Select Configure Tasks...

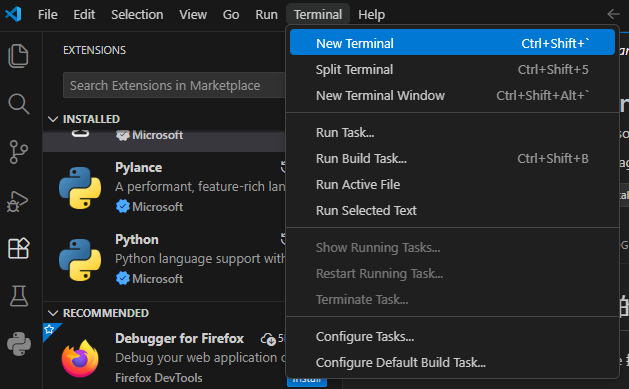(452, 336)
